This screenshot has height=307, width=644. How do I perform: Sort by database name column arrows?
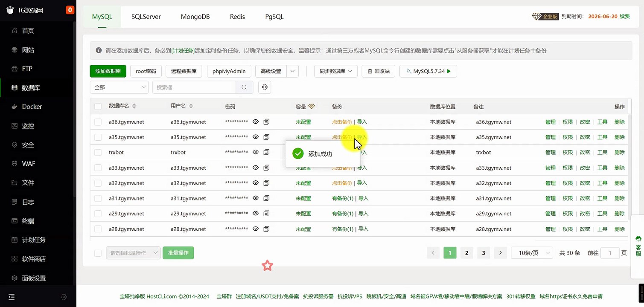(134, 106)
